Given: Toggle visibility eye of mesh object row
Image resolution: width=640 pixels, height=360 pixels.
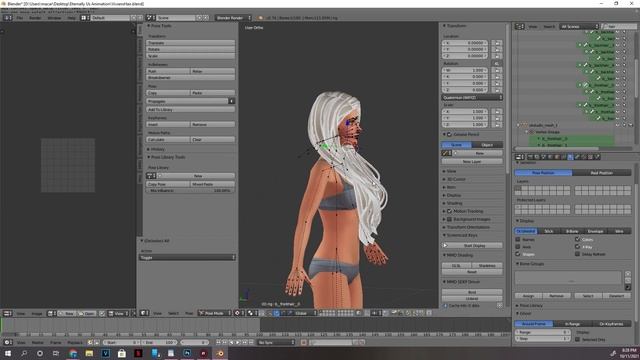Looking at the screenshot, I should pos(618,125).
